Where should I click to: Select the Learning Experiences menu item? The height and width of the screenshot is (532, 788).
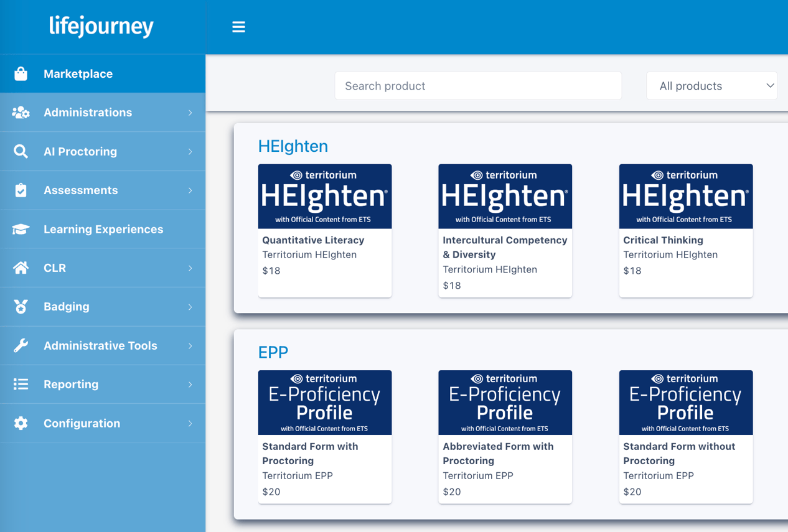(103, 229)
